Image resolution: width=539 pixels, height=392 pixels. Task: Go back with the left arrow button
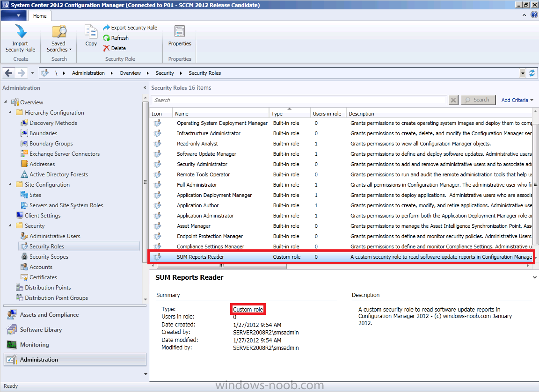click(9, 73)
